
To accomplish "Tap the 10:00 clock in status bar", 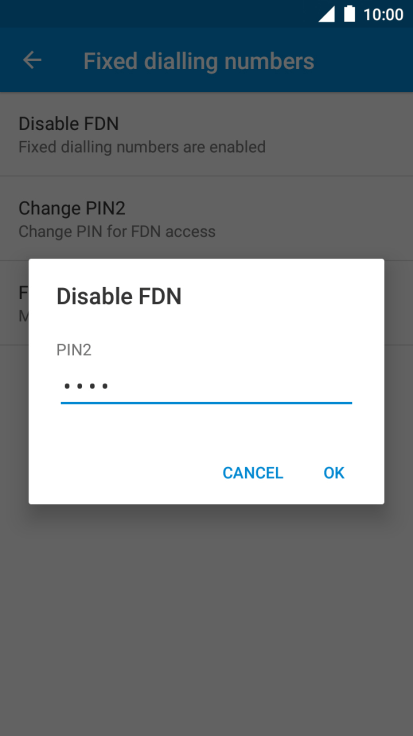I will tap(383, 15).
